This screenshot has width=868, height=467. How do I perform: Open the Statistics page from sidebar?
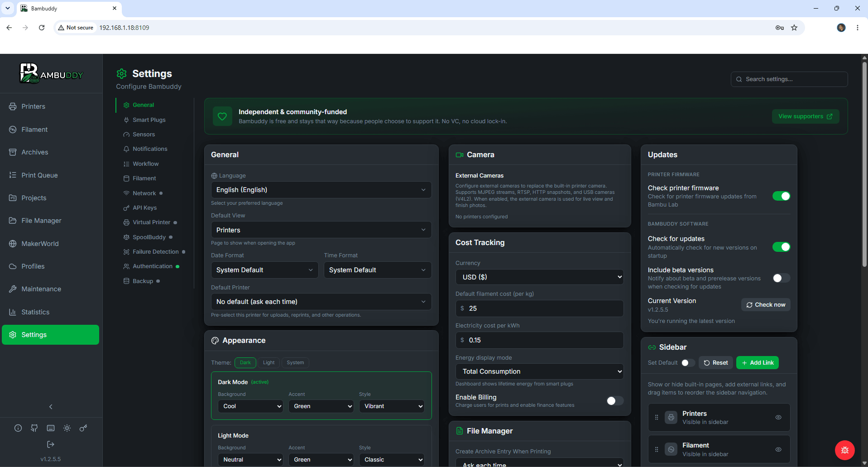point(35,312)
